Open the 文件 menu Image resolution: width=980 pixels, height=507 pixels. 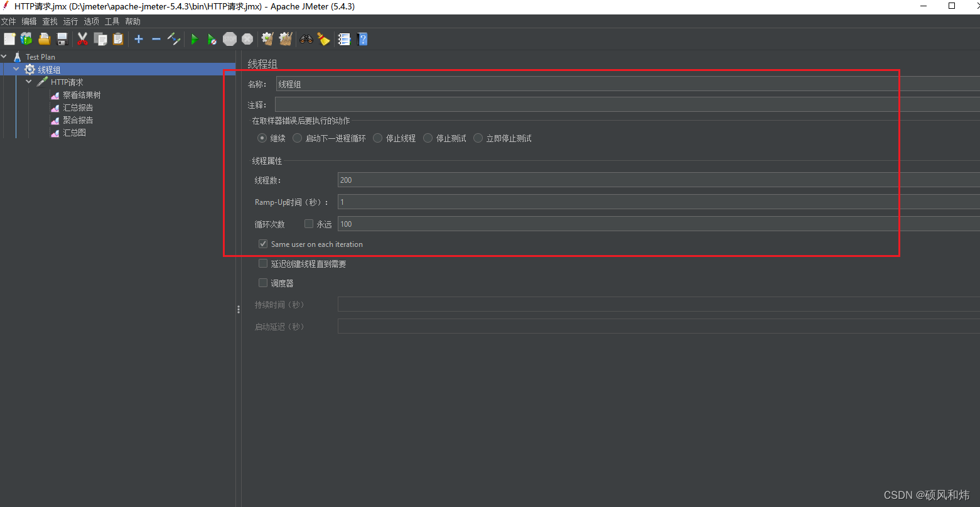(x=9, y=21)
